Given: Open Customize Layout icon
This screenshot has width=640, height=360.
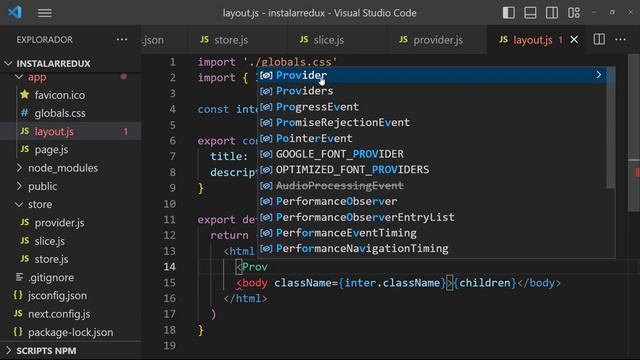Looking at the screenshot, I should point(573,13).
